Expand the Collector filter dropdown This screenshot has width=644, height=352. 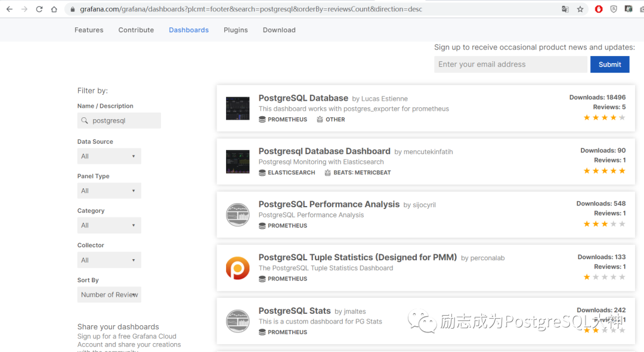coord(109,260)
